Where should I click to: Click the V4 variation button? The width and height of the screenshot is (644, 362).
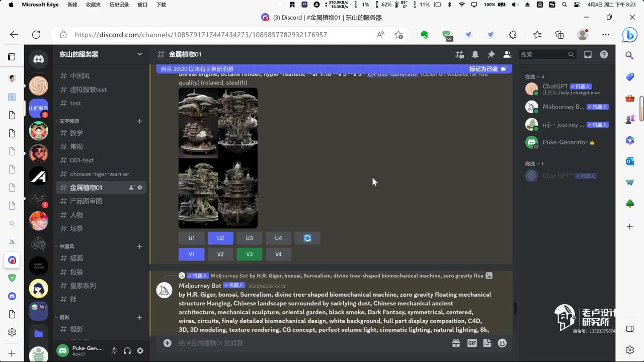[278, 254]
